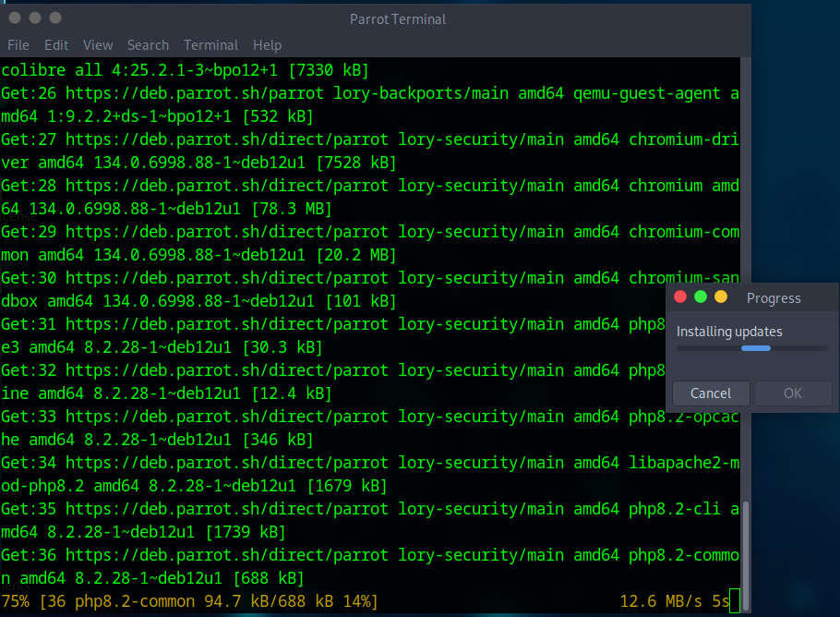Click the green button on Progress dialog
Image resolution: width=840 pixels, height=617 pixels.
pos(701,297)
